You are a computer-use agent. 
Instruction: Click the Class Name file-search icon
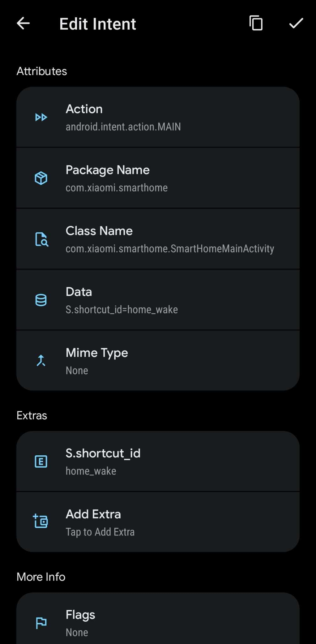tap(41, 239)
